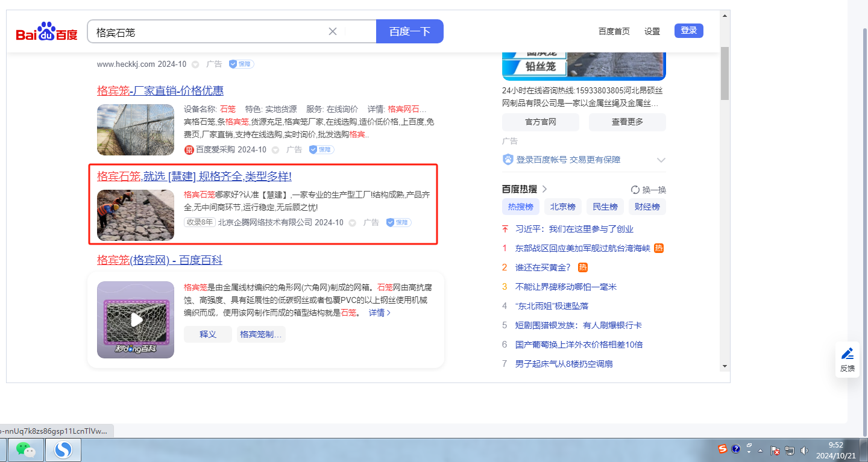Clear the search box with the X icon
The width and height of the screenshot is (868, 462).
point(333,31)
